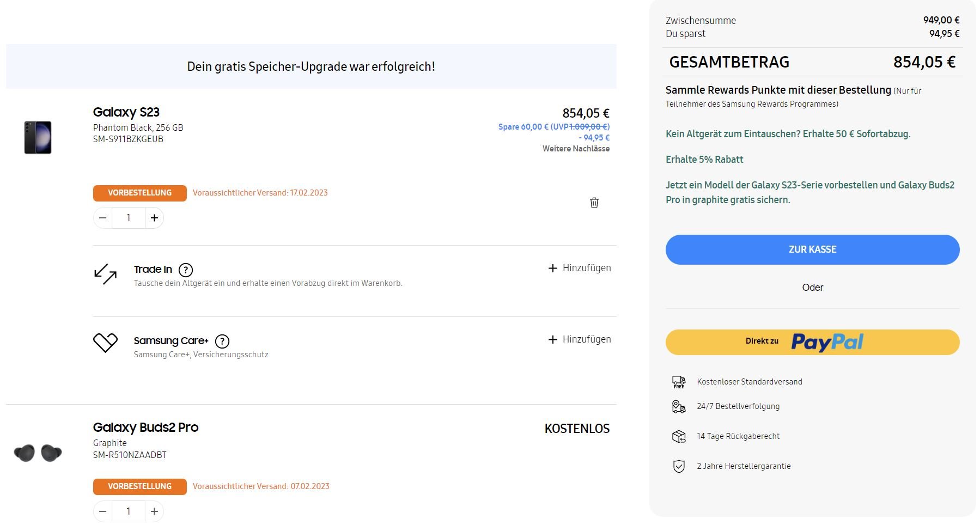
Task: Pay with Direkt zu PayPal button
Action: point(812,342)
